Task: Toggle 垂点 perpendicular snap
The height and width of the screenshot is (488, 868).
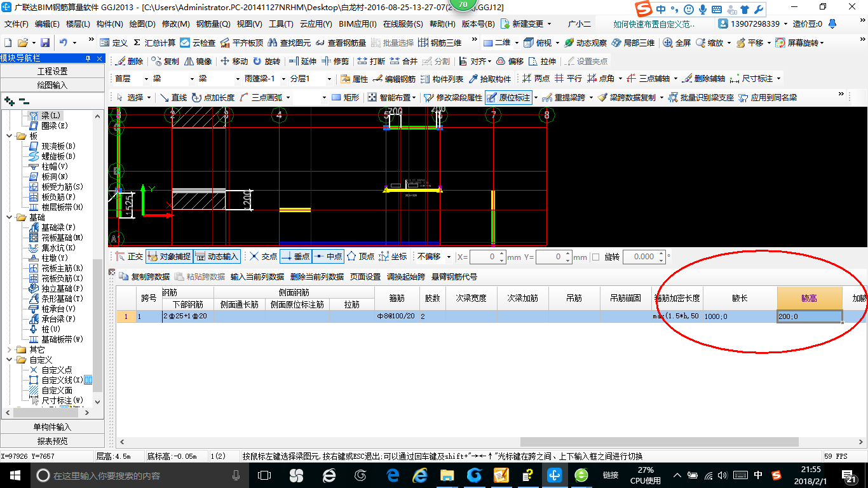Action: click(x=295, y=257)
